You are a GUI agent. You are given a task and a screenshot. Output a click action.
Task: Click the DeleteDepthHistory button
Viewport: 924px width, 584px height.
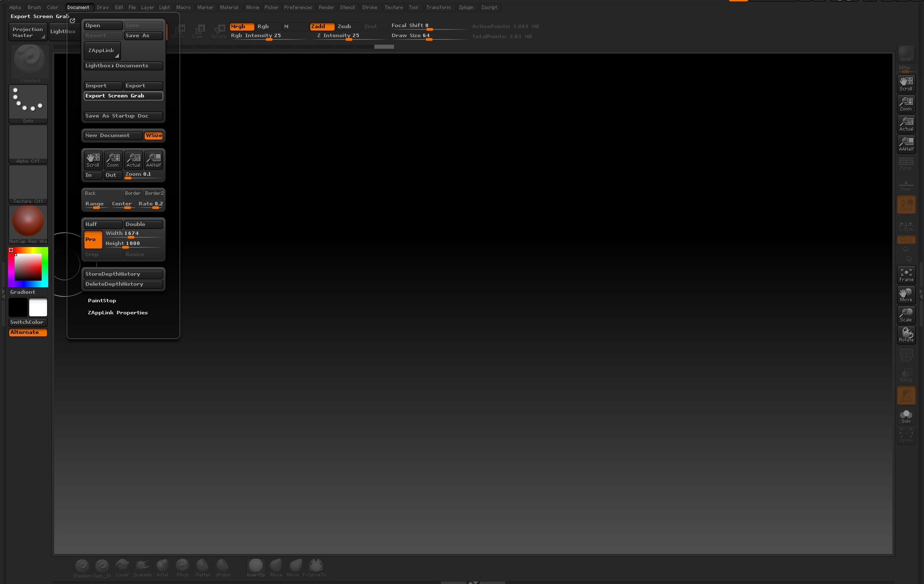click(123, 284)
